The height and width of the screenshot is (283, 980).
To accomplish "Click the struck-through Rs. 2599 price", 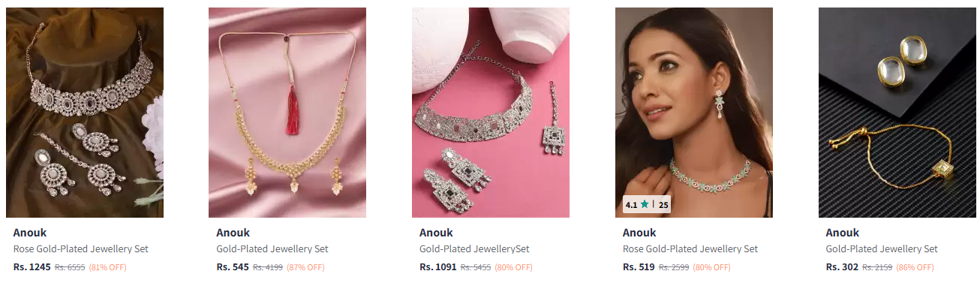I will point(673,267).
